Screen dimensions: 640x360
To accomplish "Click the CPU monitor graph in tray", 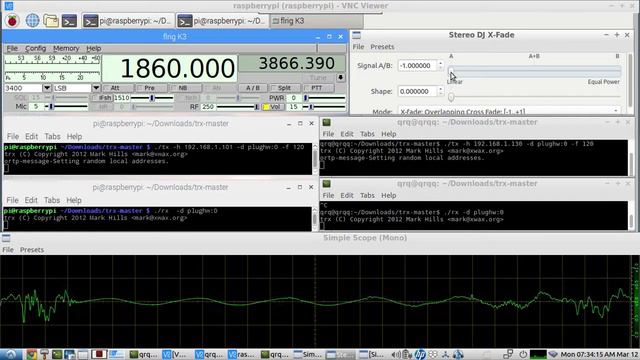I will click(538, 354).
